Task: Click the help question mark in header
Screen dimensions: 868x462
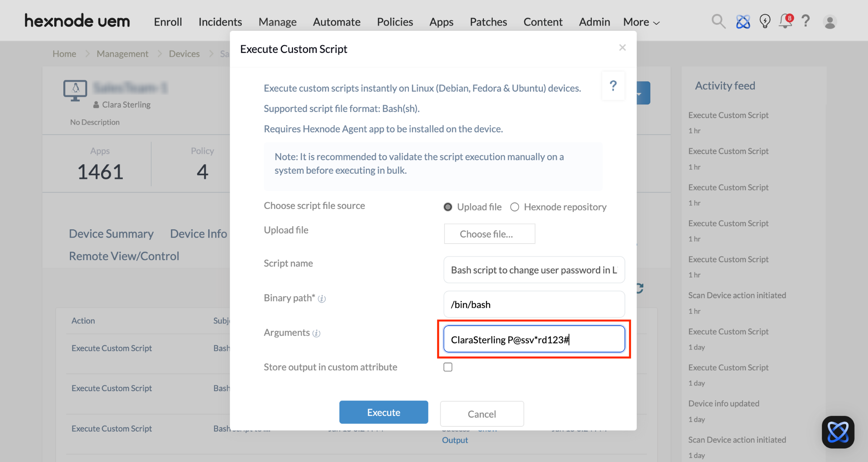Action: [x=806, y=21]
